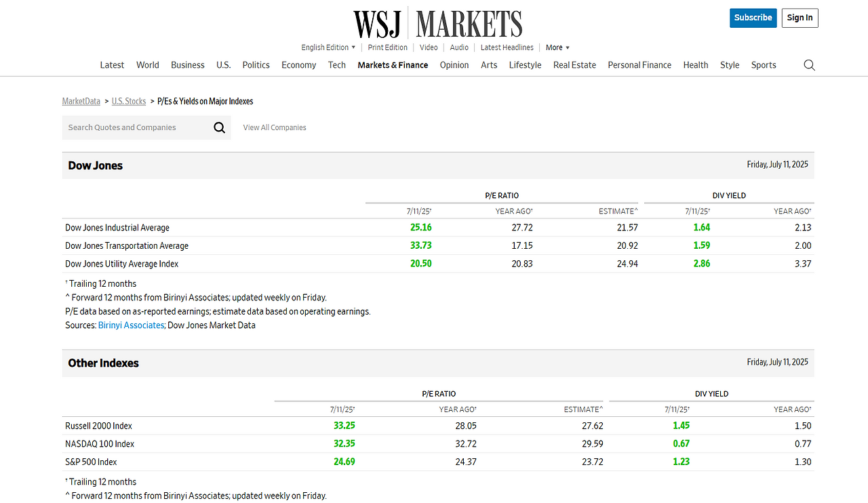The width and height of the screenshot is (868, 503).
Task: Click the NASDAQ 100 dividend yield 0.67
Action: pyautogui.click(x=682, y=444)
